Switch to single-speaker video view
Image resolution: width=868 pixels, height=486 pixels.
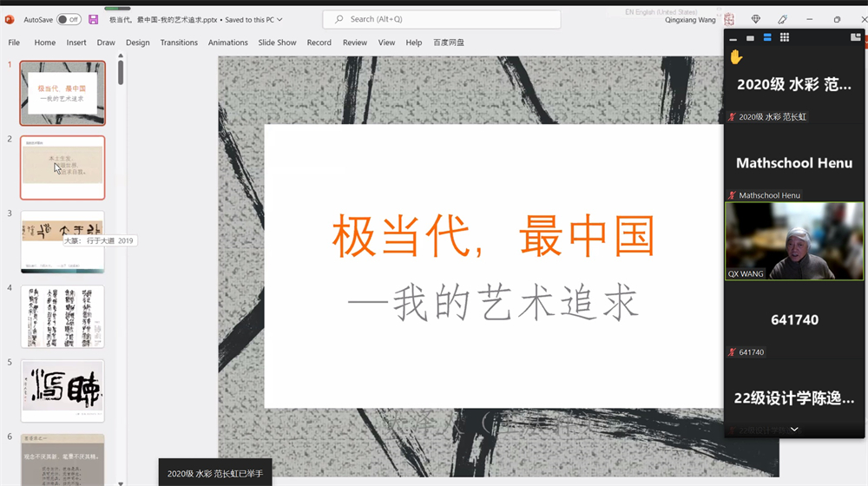point(750,38)
